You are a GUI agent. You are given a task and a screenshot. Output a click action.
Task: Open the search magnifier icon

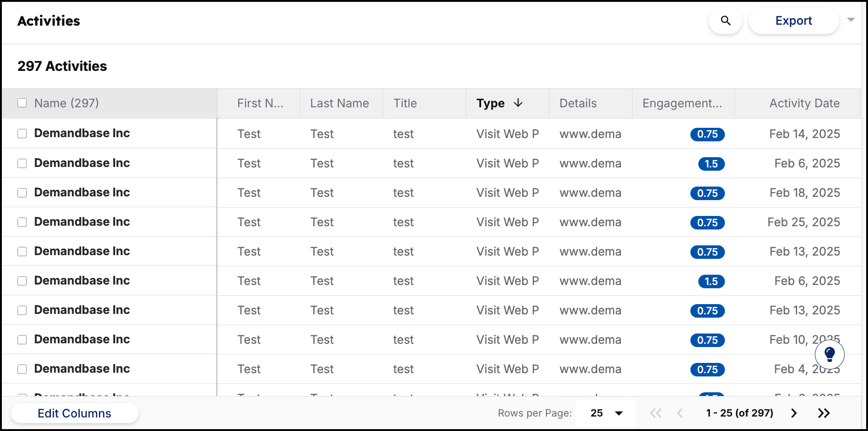click(x=725, y=21)
